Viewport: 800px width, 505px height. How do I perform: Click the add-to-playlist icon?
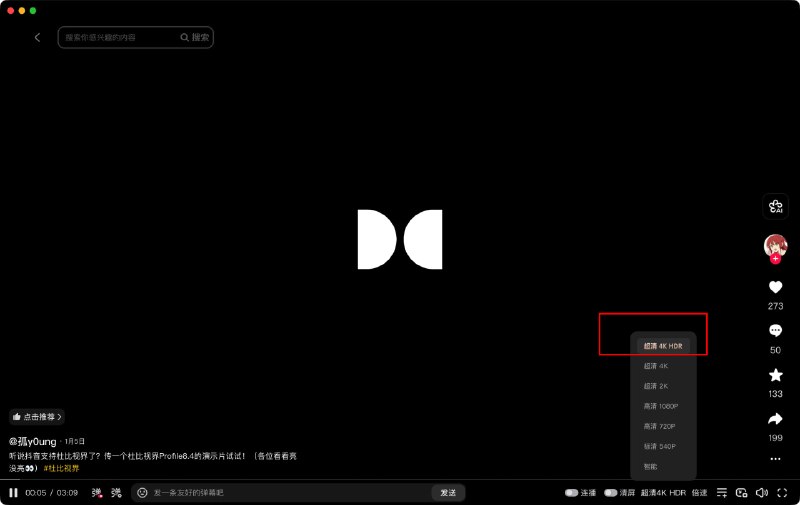click(x=722, y=493)
